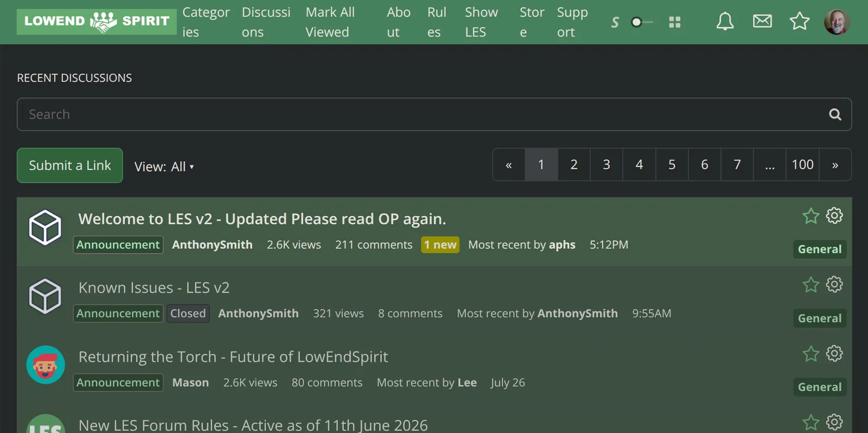
Task: Click Mark All Viewed
Action: point(330,22)
